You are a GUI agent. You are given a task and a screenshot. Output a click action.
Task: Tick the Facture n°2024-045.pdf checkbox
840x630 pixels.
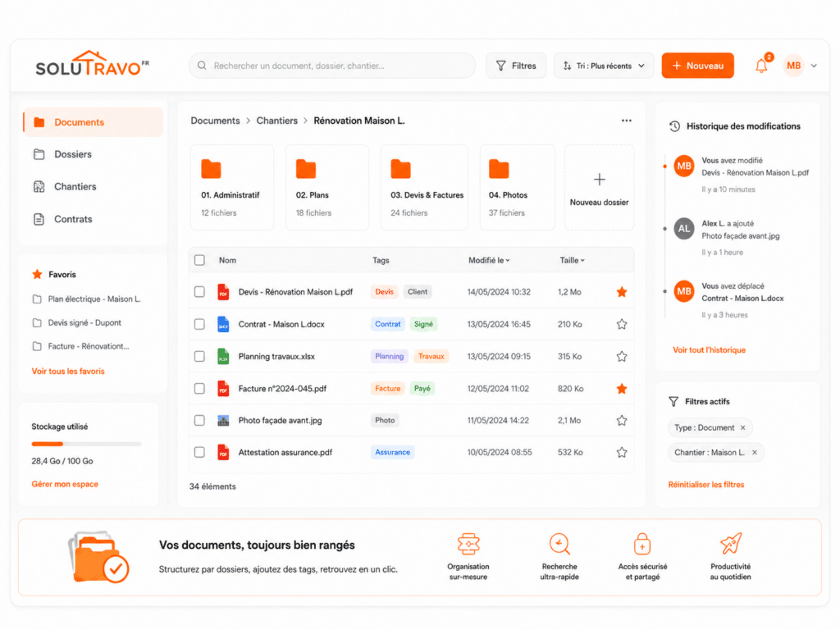[x=200, y=388]
